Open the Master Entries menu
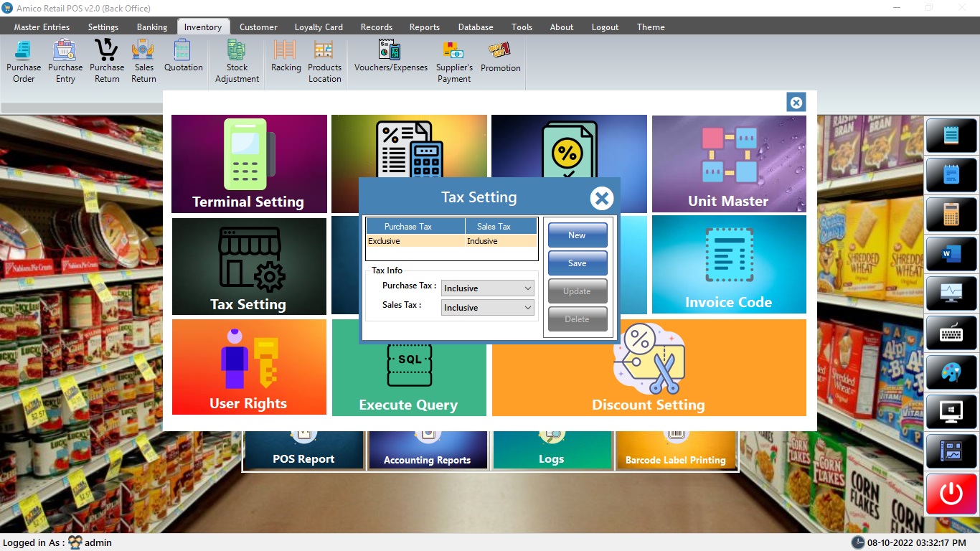The height and width of the screenshot is (551, 980). pos(42,27)
